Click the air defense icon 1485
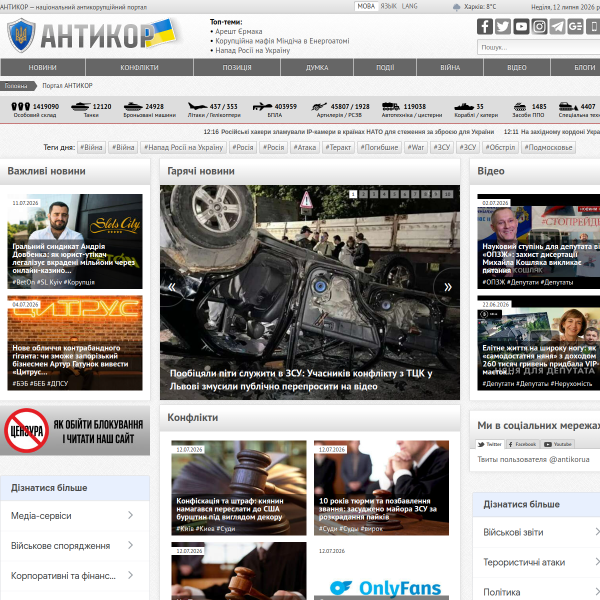This screenshot has width=600, height=600. click(x=520, y=106)
